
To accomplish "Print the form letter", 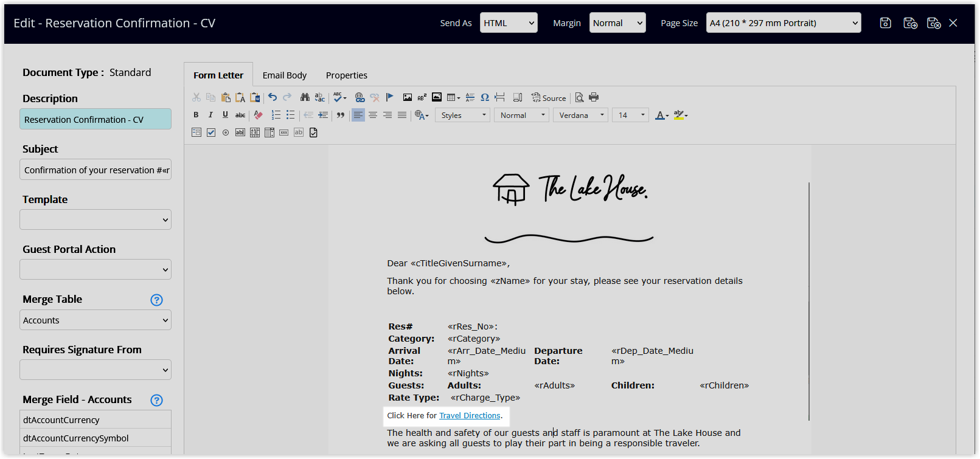I will (594, 97).
